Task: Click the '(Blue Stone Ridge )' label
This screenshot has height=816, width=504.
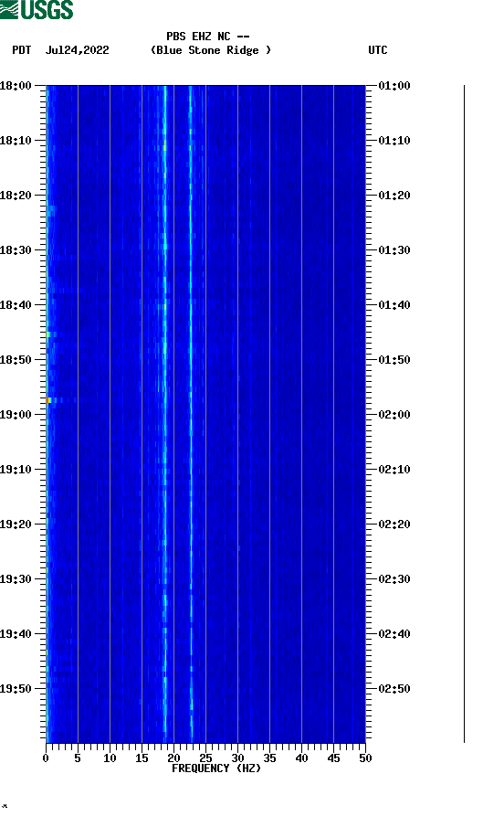Action: tap(211, 50)
